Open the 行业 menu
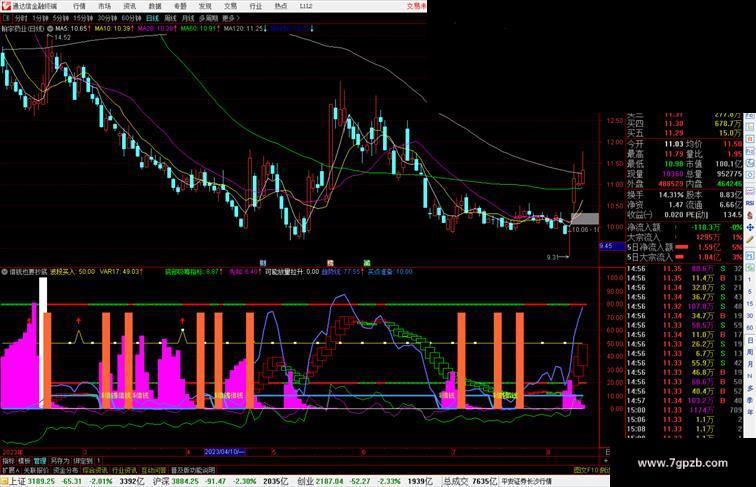 tap(256, 6)
